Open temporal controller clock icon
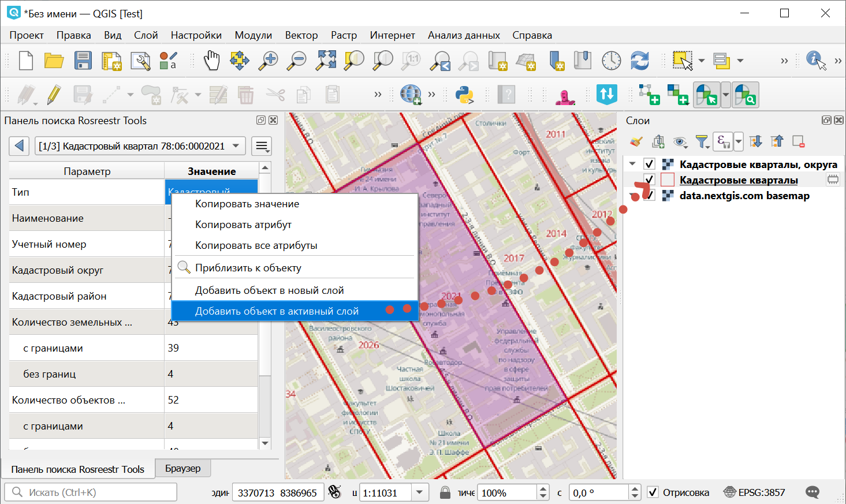The width and height of the screenshot is (846, 504). click(x=612, y=61)
